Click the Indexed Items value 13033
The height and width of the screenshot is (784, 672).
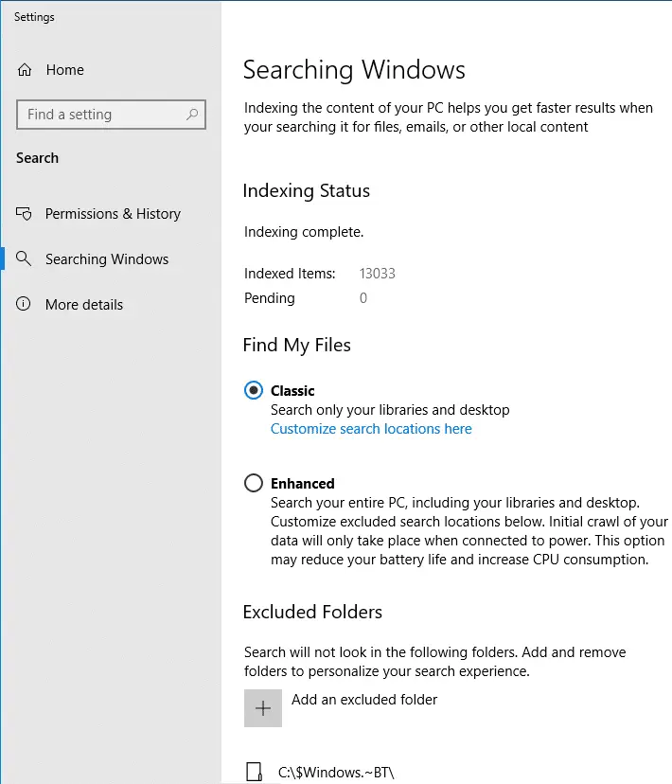pyautogui.click(x=378, y=274)
